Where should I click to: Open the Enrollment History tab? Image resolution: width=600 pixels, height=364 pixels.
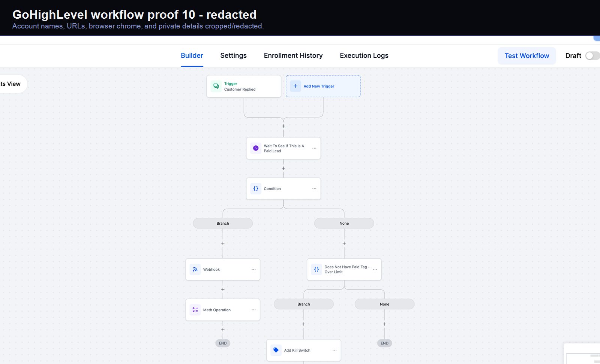(293, 56)
